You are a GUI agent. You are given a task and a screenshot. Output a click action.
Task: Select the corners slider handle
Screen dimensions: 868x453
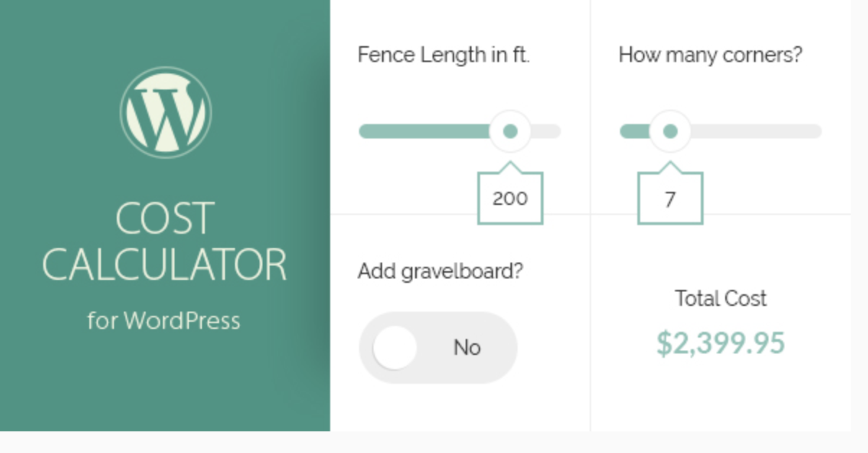click(x=669, y=131)
